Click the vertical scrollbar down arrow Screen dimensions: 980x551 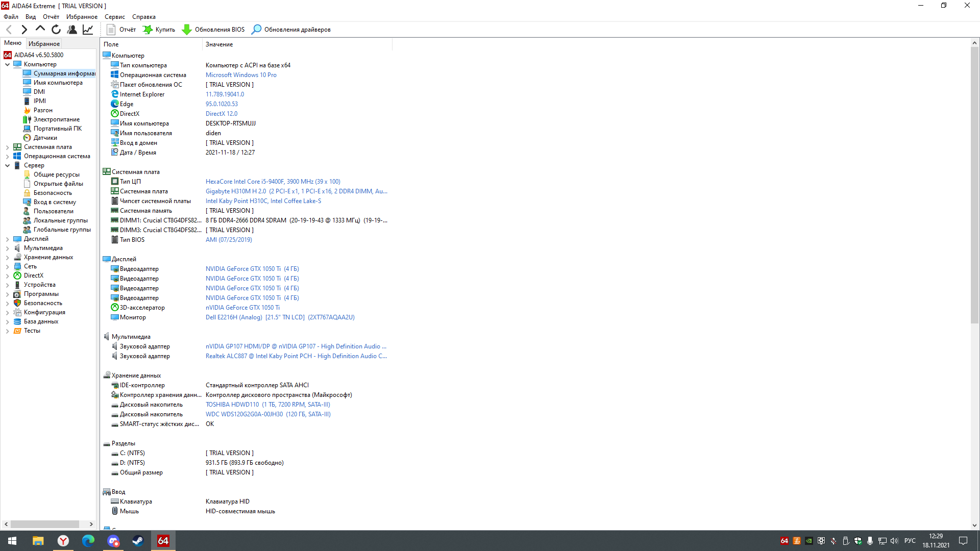[974, 525]
